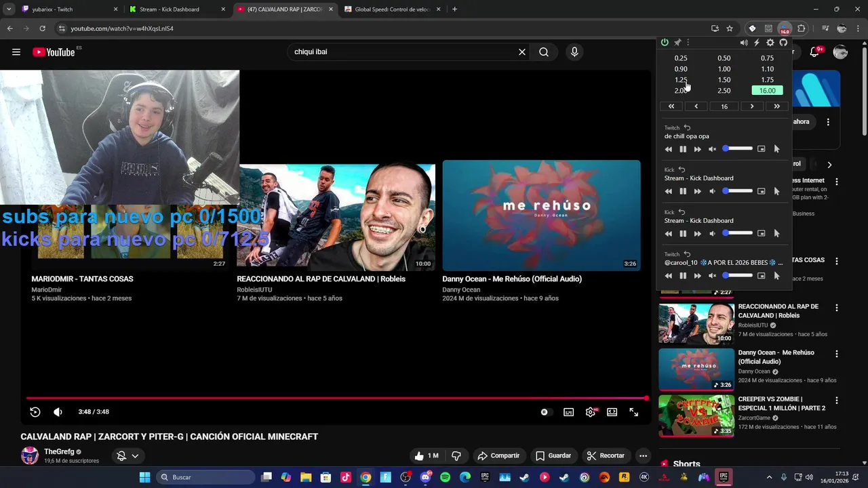The height and width of the screenshot is (488, 868).
Task: Play the Danny Ocean Me Rehúso endscreen card
Action: coord(541,216)
